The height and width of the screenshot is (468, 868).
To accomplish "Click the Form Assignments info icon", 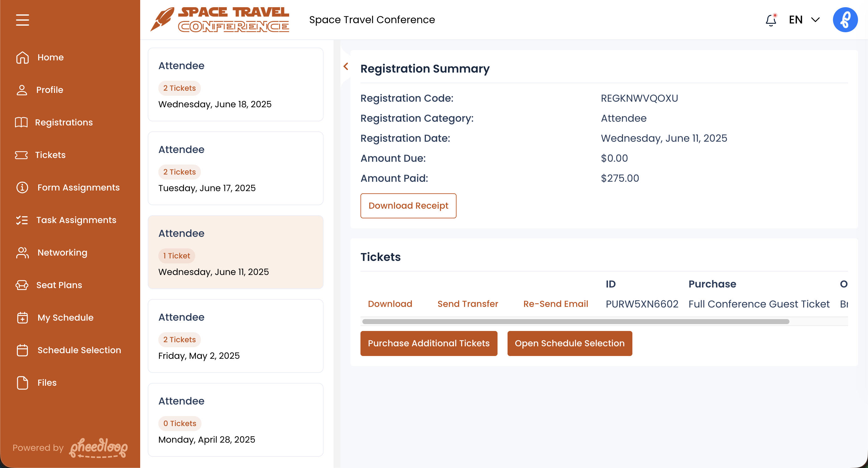I will point(22,187).
